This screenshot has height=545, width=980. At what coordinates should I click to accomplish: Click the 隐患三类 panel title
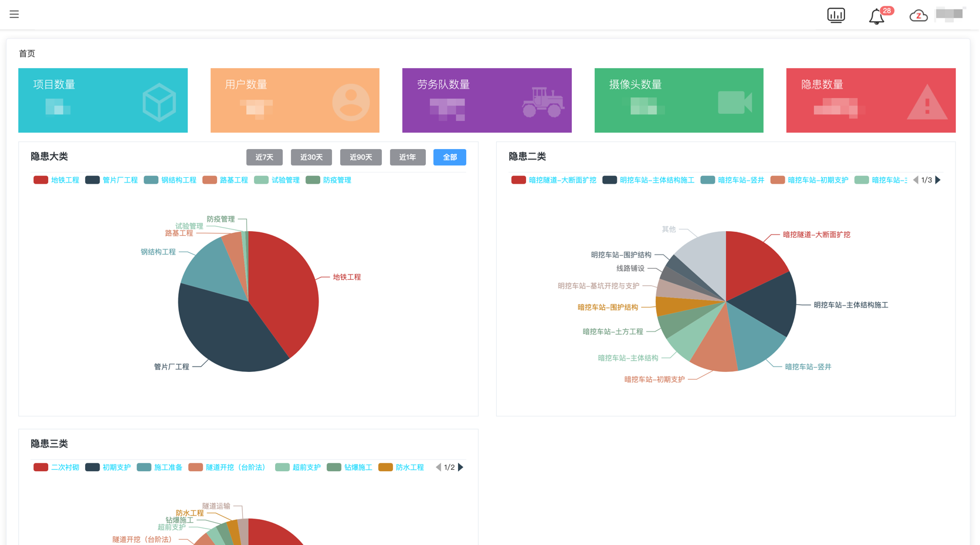(49, 444)
